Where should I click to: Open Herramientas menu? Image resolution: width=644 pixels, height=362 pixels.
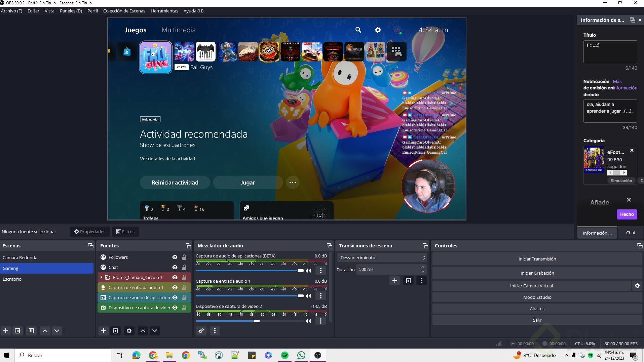click(x=164, y=11)
